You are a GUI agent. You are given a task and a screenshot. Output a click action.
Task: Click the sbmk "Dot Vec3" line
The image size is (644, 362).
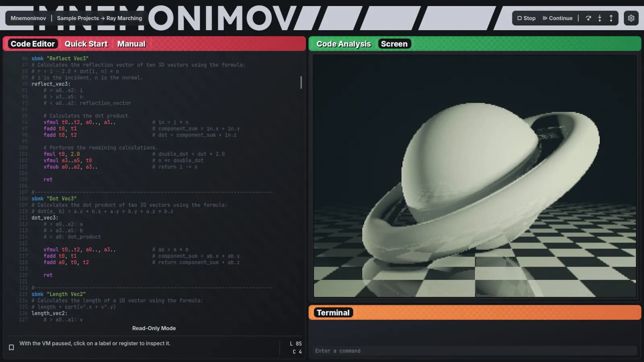point(54,198)
